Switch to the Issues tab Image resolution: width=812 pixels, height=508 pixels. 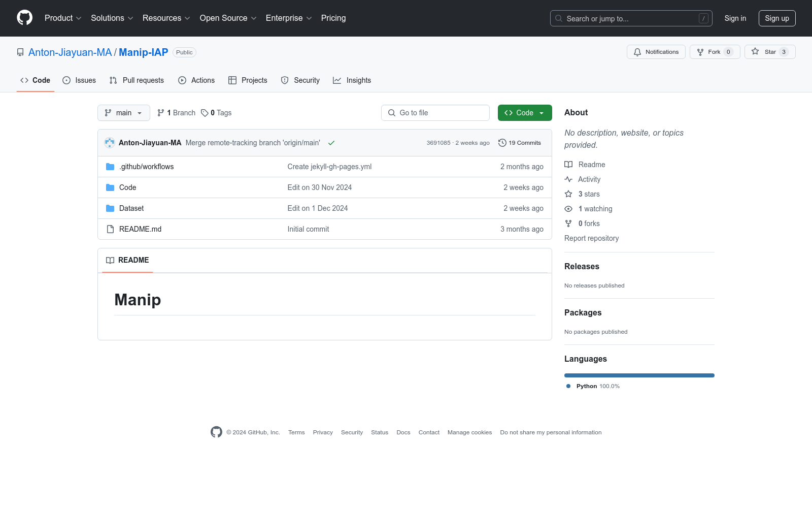click(79, 80)
